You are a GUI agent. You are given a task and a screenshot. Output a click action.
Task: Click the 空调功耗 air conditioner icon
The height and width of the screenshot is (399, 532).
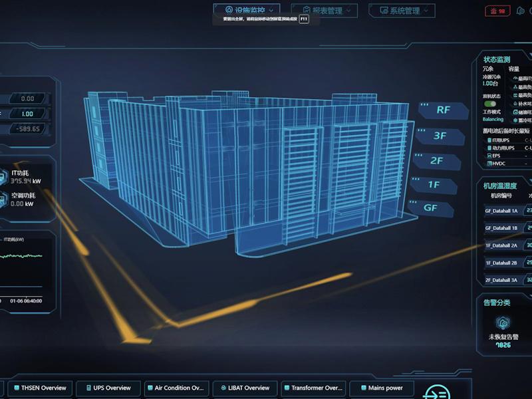pyautogui.click(x=3, y=199)
